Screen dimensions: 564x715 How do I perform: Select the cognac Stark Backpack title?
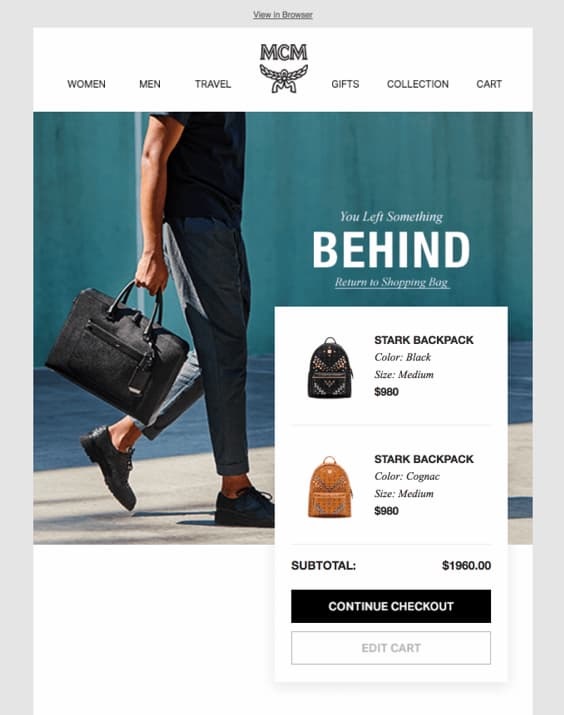(424, 459)
